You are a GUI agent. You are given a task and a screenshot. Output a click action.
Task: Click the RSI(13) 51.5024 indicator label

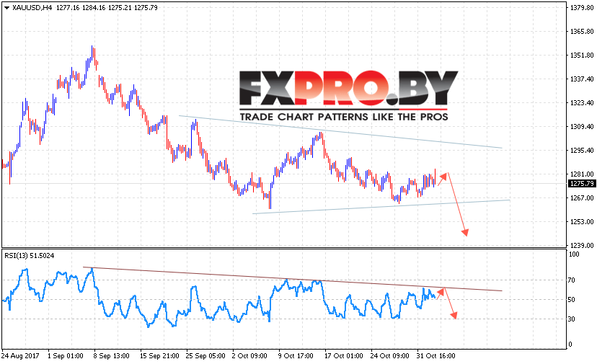tap(30, 256)
